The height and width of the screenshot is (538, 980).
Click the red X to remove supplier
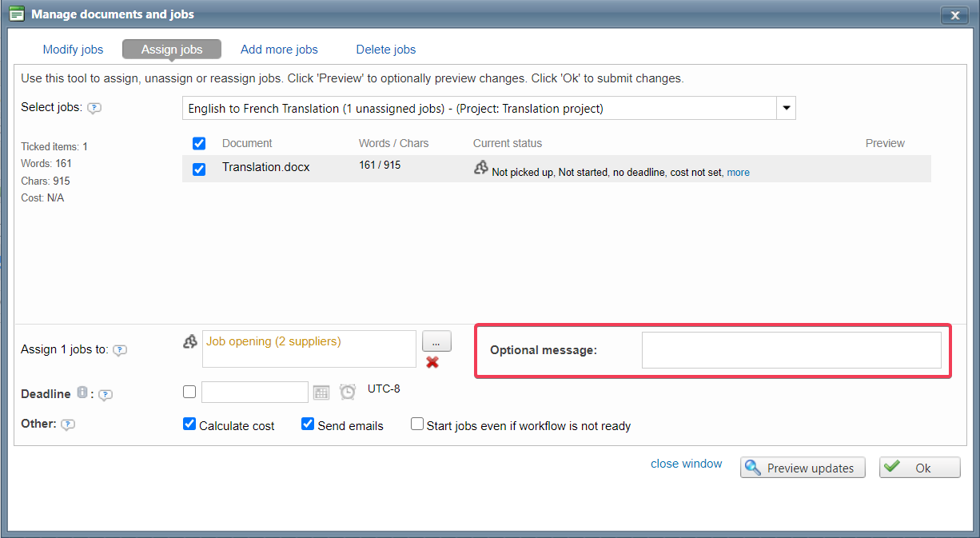(432, 362)
